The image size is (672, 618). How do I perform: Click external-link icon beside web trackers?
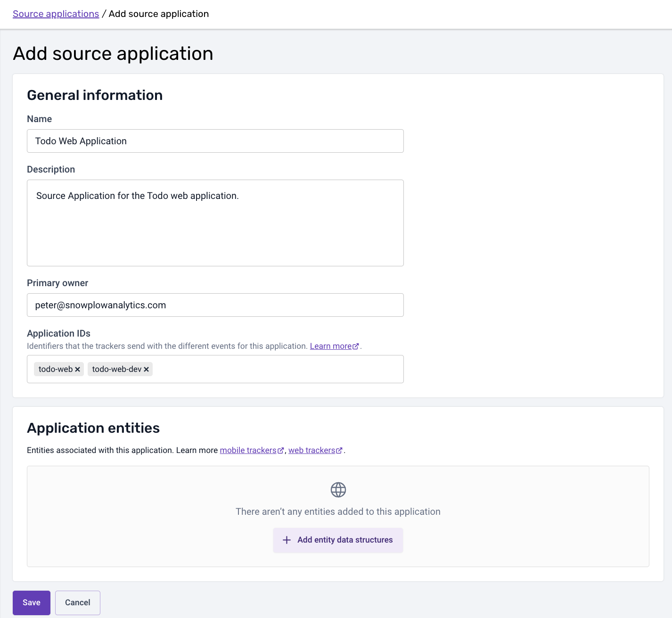coord(339,451)
